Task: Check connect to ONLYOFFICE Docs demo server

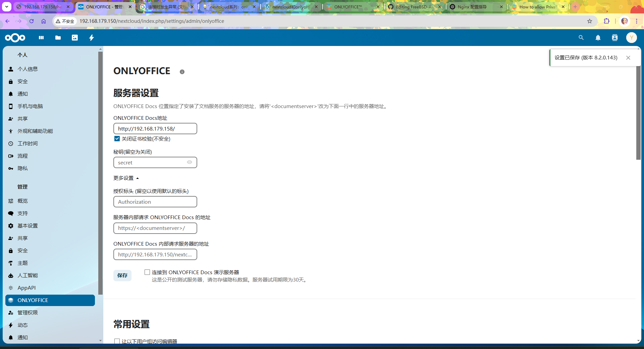Action: (147, 272)
